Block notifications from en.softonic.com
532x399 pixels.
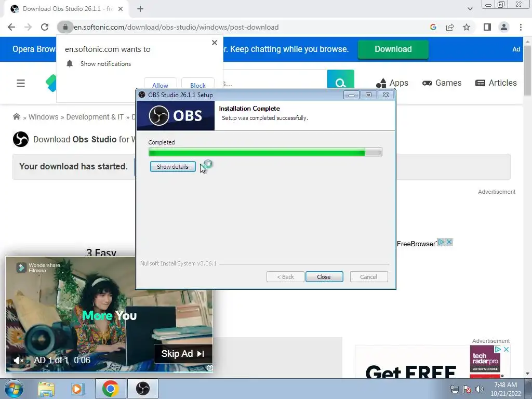[x=198, y=85]
